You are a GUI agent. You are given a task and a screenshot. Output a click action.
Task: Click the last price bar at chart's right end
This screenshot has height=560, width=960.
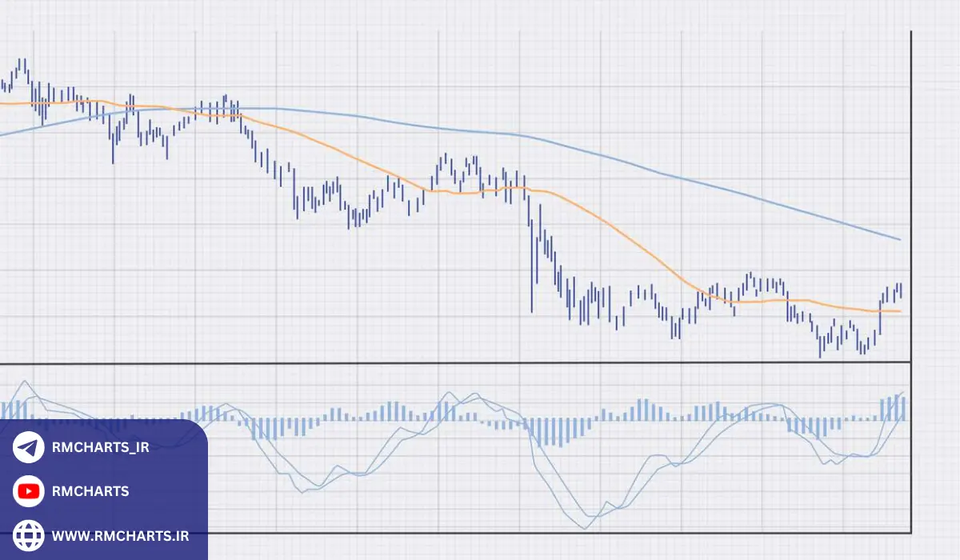[900, 290]
